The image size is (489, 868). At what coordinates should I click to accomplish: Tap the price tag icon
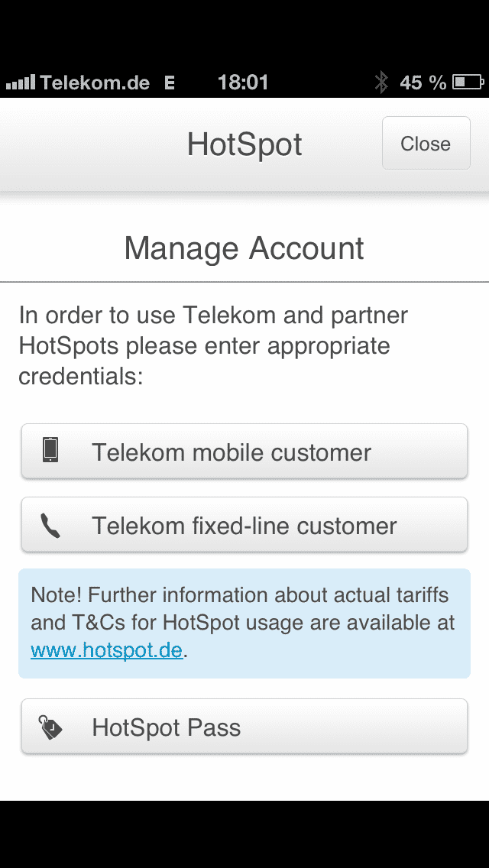50,727
